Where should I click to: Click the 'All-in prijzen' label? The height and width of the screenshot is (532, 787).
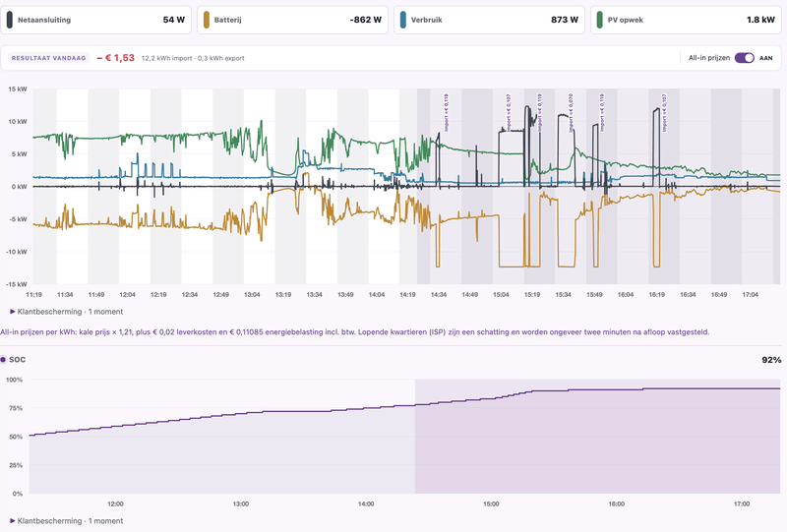(709, 58)
